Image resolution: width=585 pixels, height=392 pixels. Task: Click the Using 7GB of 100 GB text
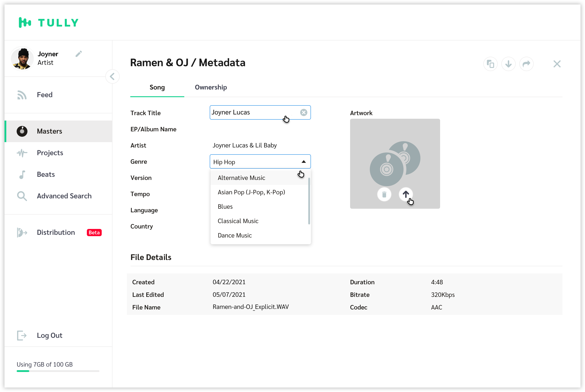45,365
